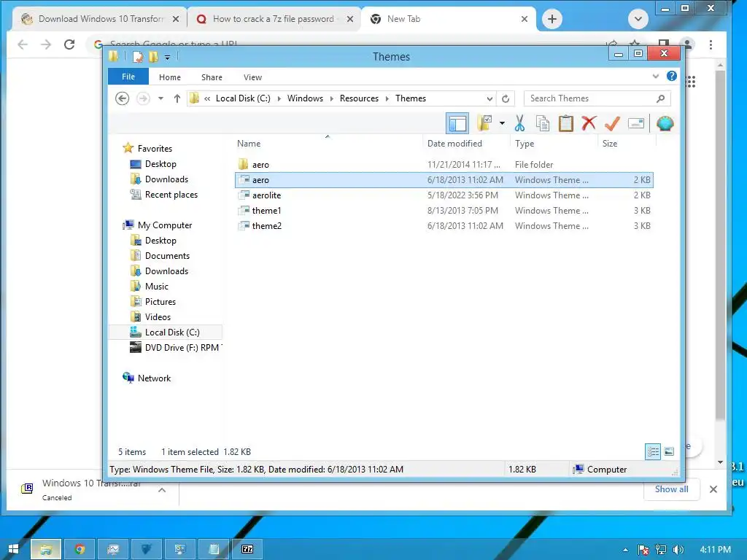The width and height of the screenshot is (747, 560).
Task: Click the Properties card icon in toolbar
Action: [x=636, y=124]
